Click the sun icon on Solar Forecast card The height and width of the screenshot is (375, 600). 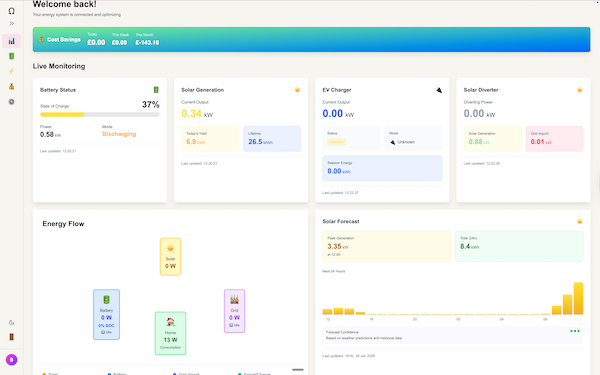click(579, 221)
